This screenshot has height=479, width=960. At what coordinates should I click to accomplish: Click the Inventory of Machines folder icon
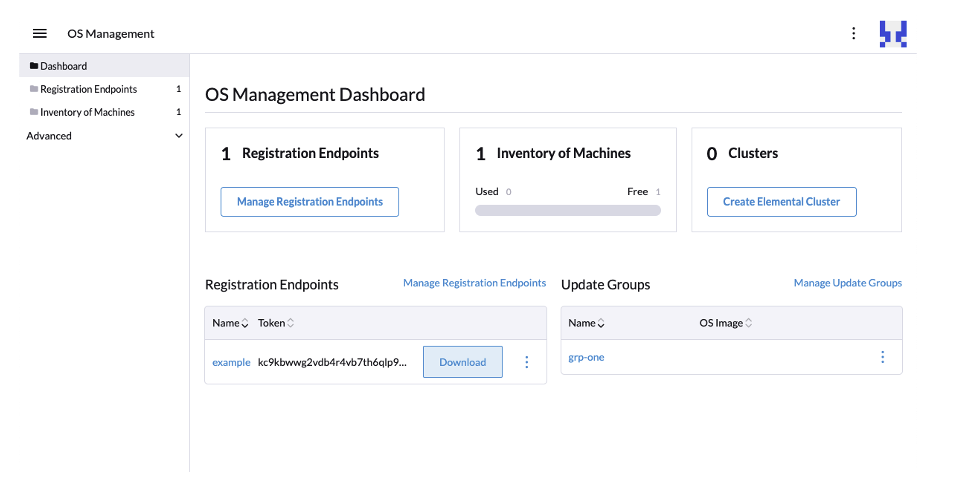[34, 112]
